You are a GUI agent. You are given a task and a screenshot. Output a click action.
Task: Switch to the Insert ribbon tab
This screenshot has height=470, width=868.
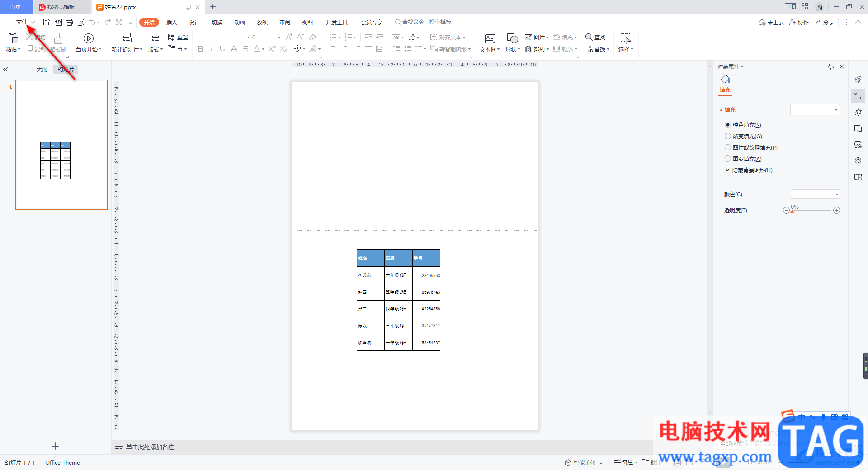171,22
